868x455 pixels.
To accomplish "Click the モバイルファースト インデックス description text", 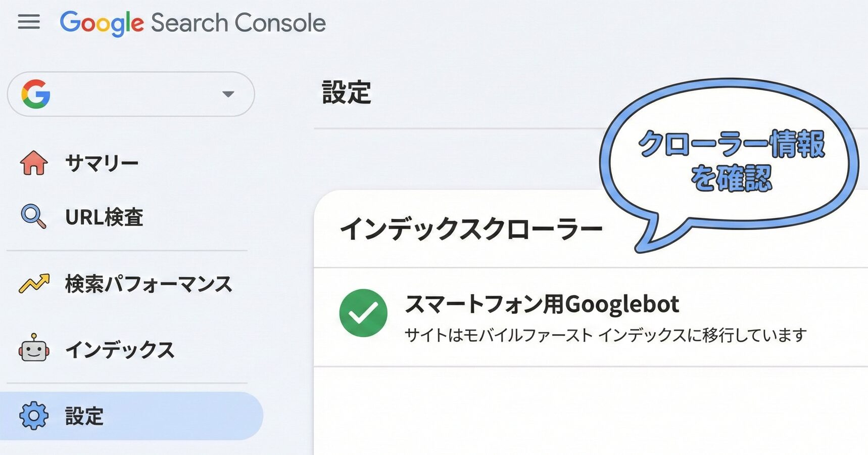I will (x=605, y=335).
